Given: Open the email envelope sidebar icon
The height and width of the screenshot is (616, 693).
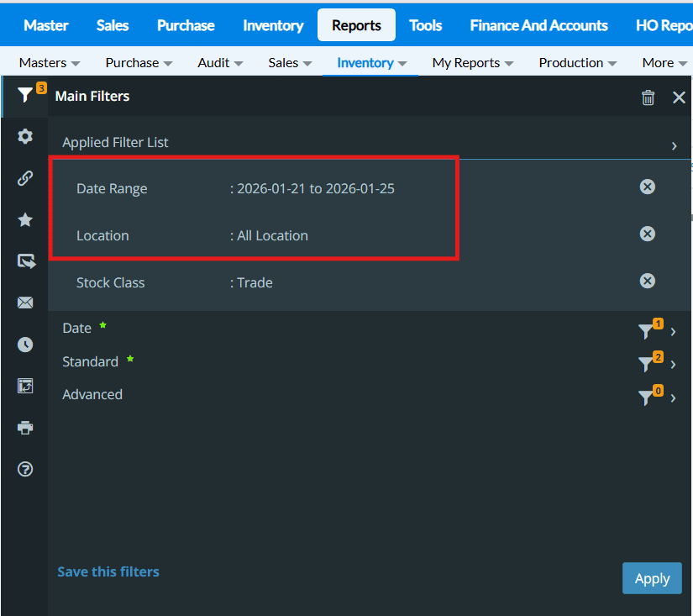Looking at the screenshot, I should (x=25, y=303).
